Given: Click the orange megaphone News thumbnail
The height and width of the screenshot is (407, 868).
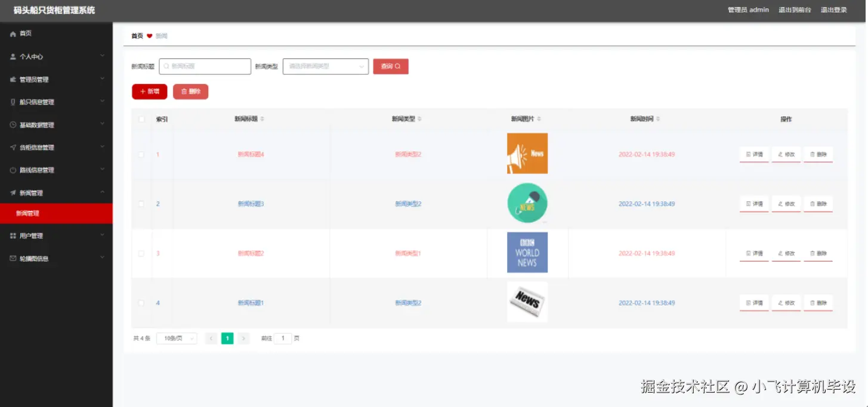Looking at the screenshot, I should pyautogui.click(x=527, y=153).
